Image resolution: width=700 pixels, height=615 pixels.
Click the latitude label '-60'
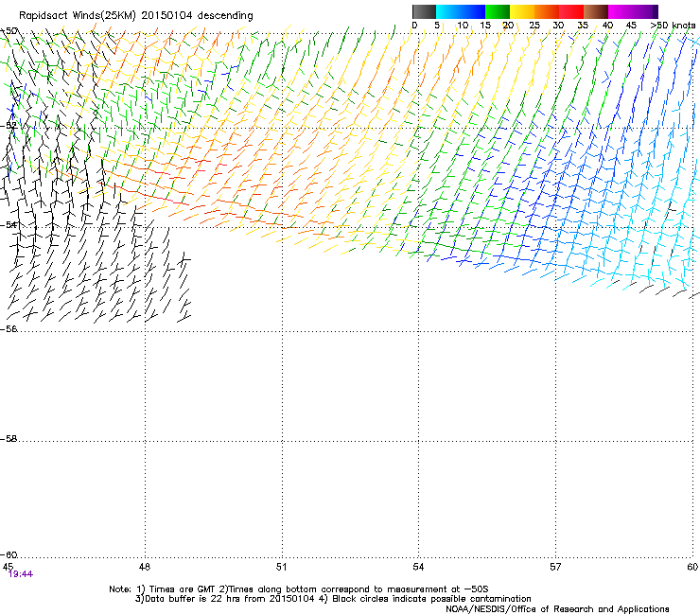9,555
